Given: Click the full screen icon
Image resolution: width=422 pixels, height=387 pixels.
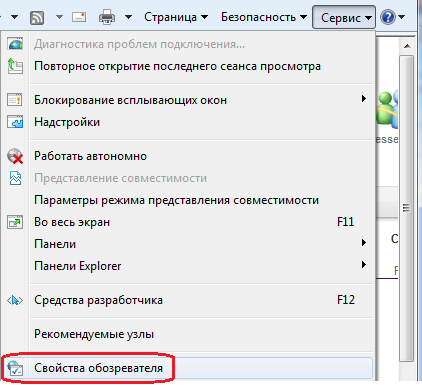Looking at the screenshot, I should (x=15, y=222).
